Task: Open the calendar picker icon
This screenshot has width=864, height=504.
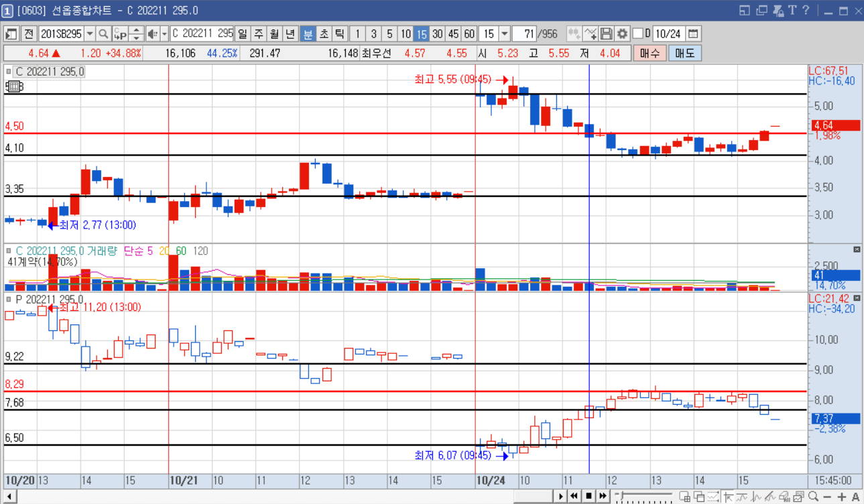Action: click(693, 34)
